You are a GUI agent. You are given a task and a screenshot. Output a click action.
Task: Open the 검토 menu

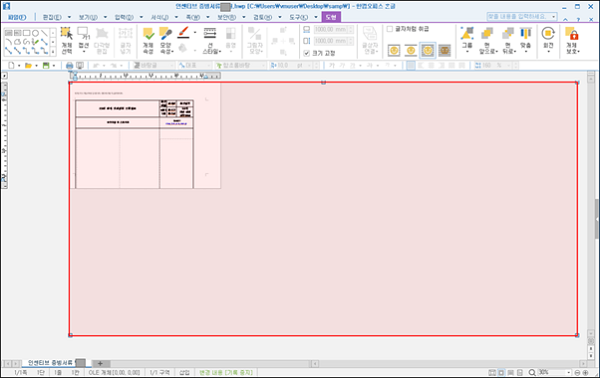(x=262, y=17)
